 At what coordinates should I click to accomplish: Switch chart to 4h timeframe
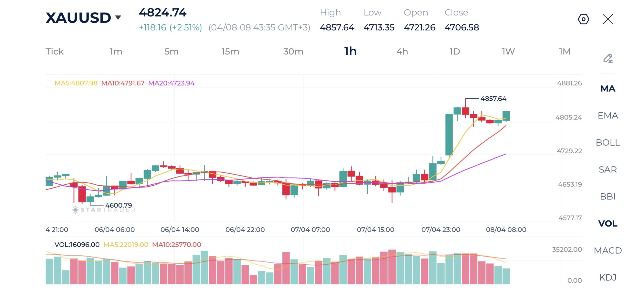pyautogui.click(x=402, y=52)
